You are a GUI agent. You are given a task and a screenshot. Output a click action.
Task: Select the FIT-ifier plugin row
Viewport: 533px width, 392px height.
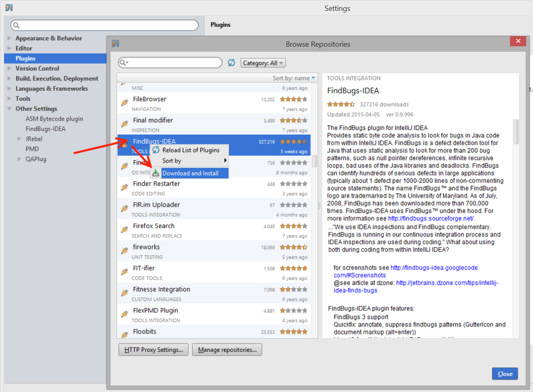click(x=214, y=272)
